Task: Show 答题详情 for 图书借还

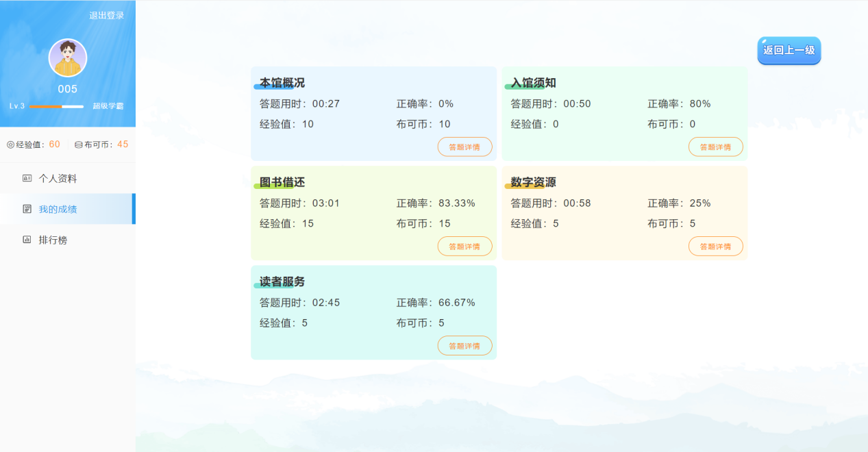Action: 464,246
